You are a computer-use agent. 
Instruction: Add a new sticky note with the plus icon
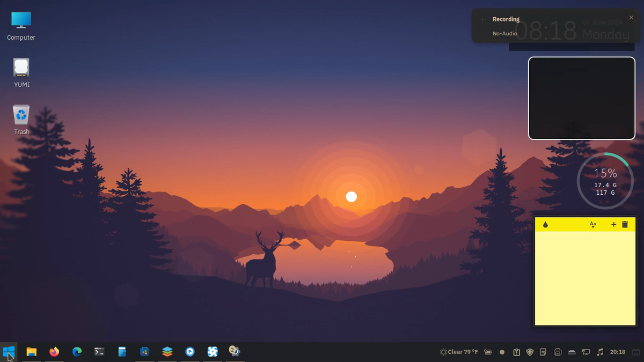(x=613, y=225)
